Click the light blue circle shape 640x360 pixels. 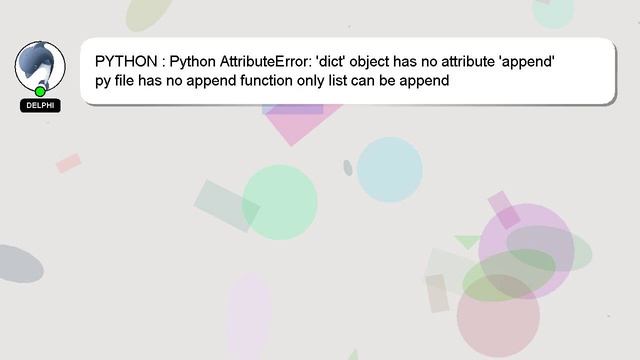tap(390, 170)
